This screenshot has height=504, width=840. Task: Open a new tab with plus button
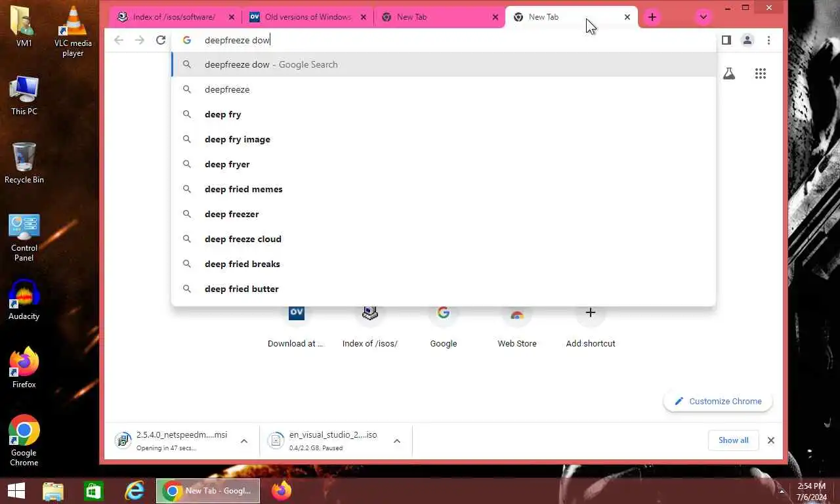[x=652, y=17]
